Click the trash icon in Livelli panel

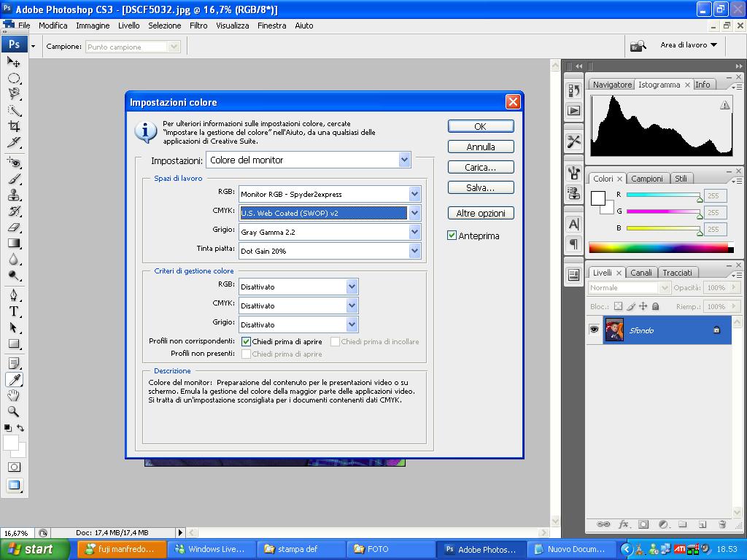(x=722, y=524)
